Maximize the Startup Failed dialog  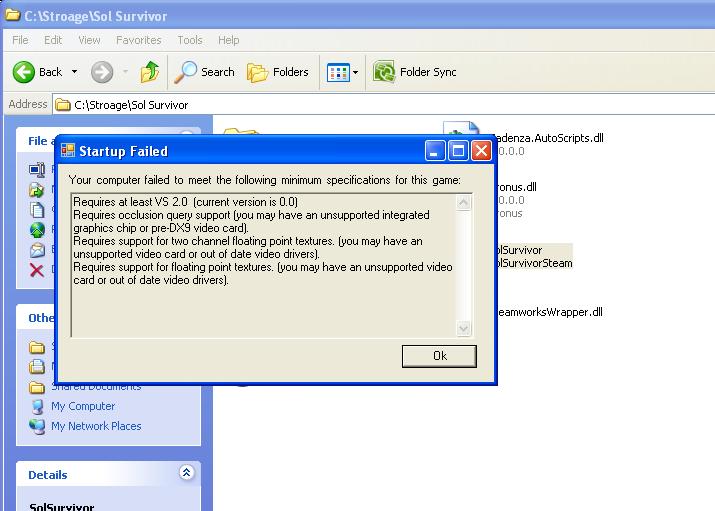(458, 150)
